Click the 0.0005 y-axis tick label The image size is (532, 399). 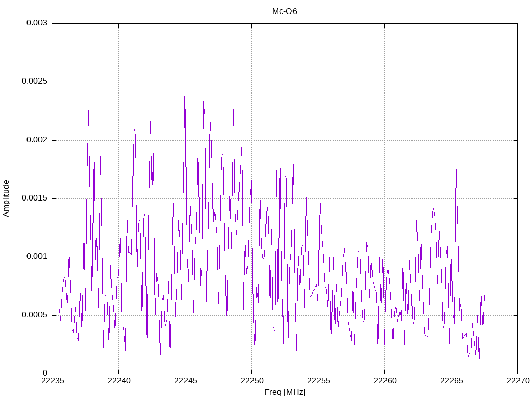(35, 315)
